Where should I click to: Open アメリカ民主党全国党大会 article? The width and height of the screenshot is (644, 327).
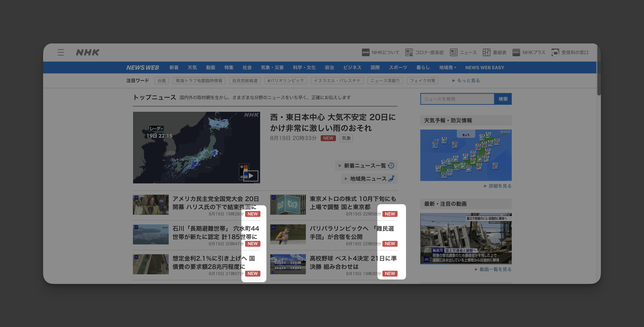(216, 203)
